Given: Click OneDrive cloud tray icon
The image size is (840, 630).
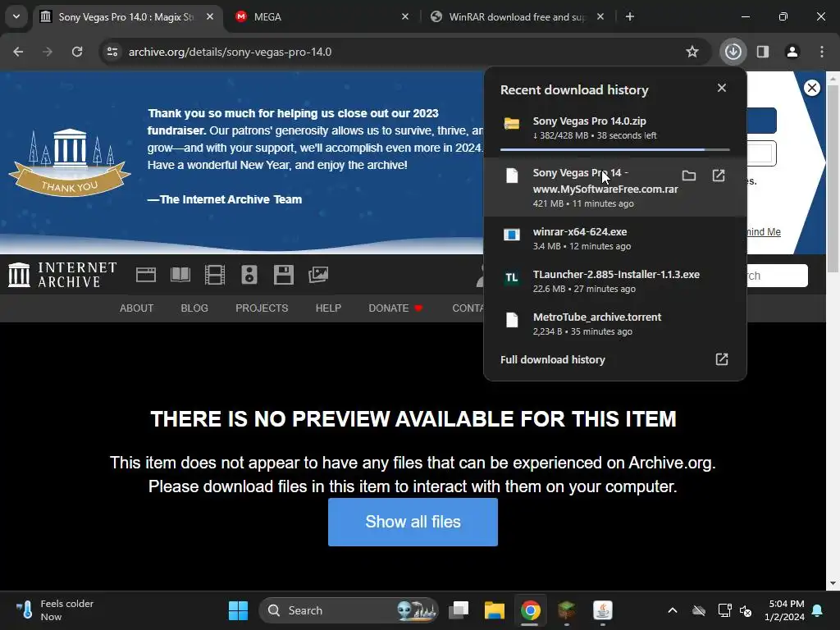Looking at the screenshot, I should [x=699, y=610].
